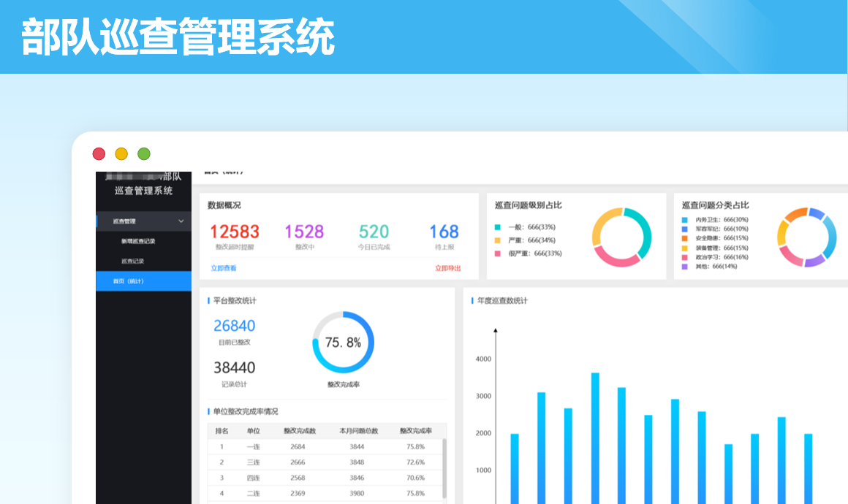Image resolution: width=848 pixels, height=504 pixels.
Task: Click the 军容军纪 legend swatch
Action: [685, 229]
